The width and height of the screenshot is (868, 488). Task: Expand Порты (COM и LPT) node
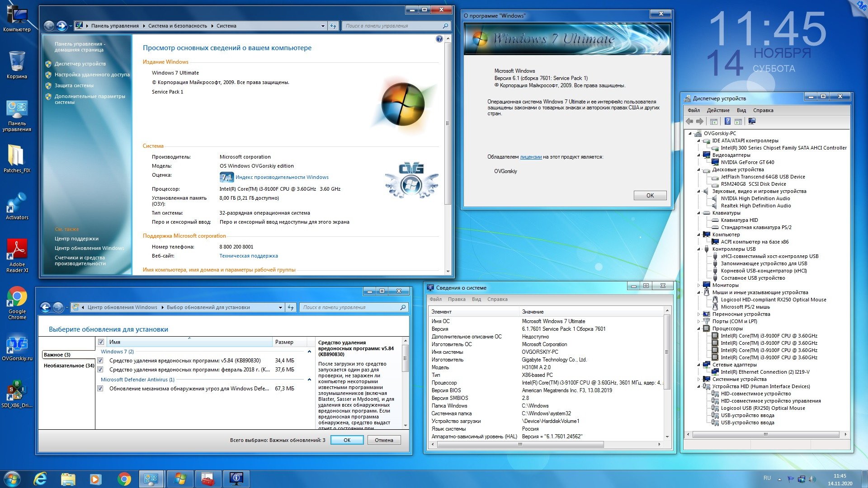pos(698,321)
